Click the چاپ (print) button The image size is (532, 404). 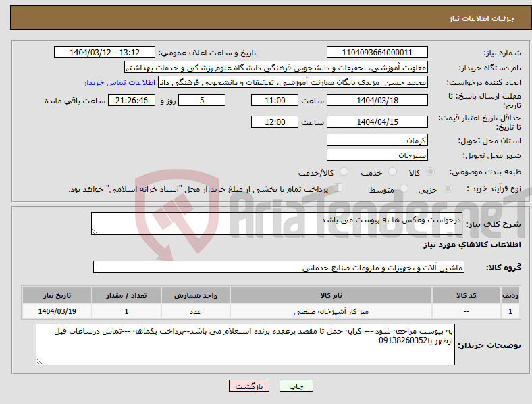click(x=296, y=386)
